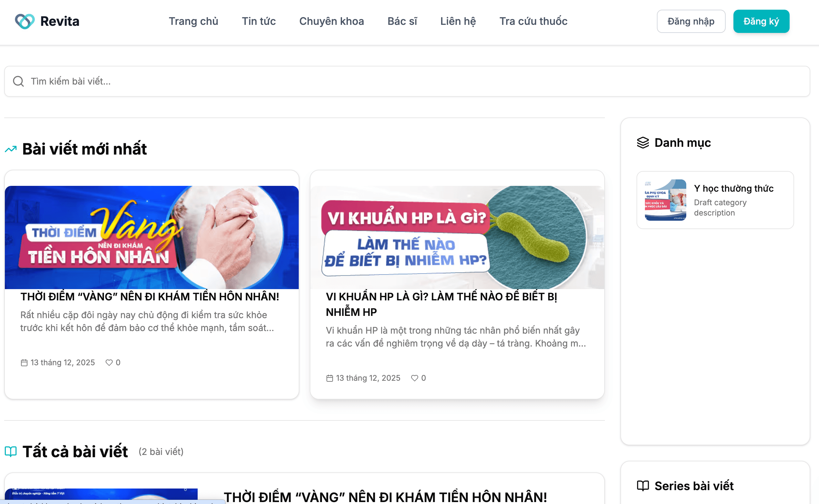
Task: Click date 13 tháng 12, 2025 on Vi khuẩn HP card
Action: [x=368, y=378]
